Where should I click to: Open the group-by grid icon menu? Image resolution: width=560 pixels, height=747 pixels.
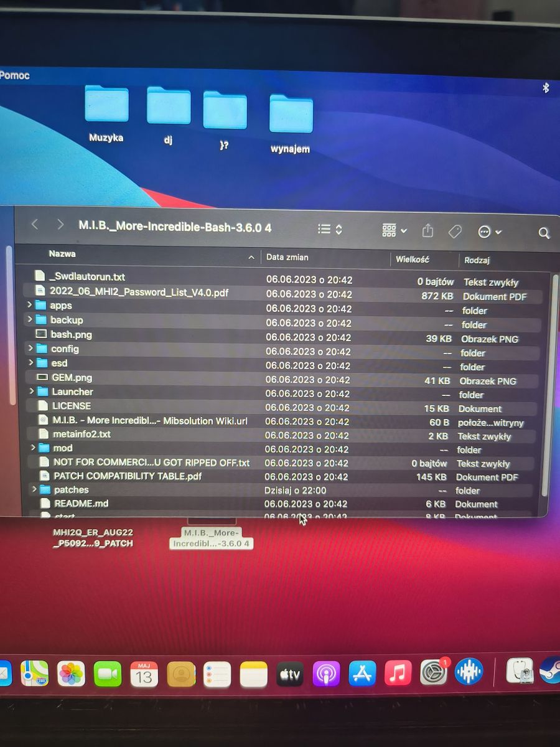(394, 231)
